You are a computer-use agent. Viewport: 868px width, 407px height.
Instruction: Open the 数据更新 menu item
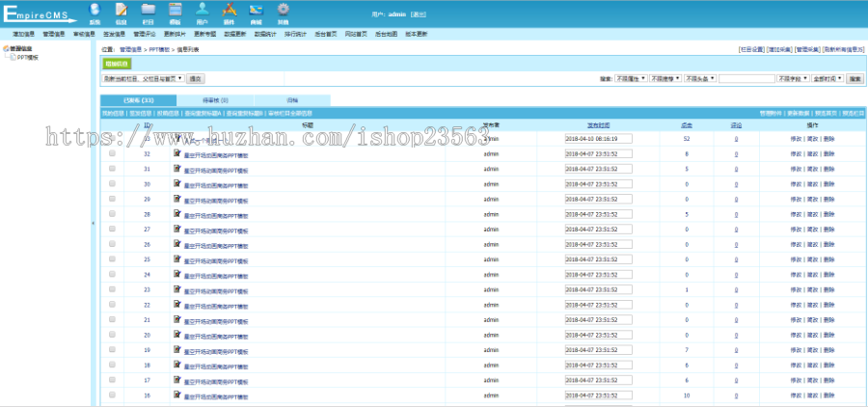234,34
